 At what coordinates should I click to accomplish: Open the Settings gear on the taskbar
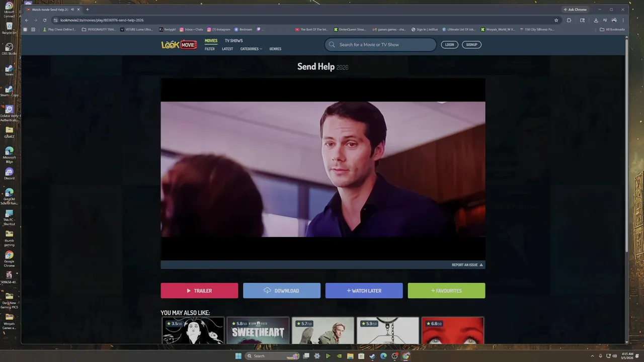click(x=317, y=356)
